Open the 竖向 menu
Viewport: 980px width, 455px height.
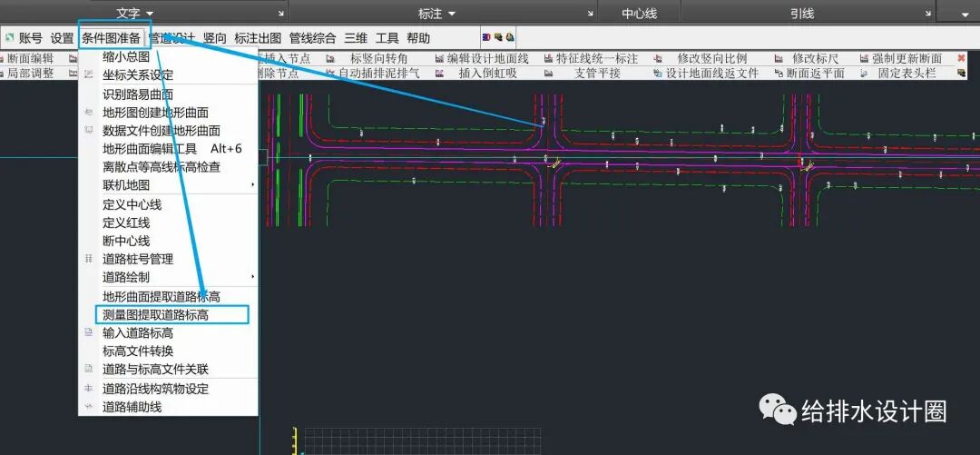[215, 38]
